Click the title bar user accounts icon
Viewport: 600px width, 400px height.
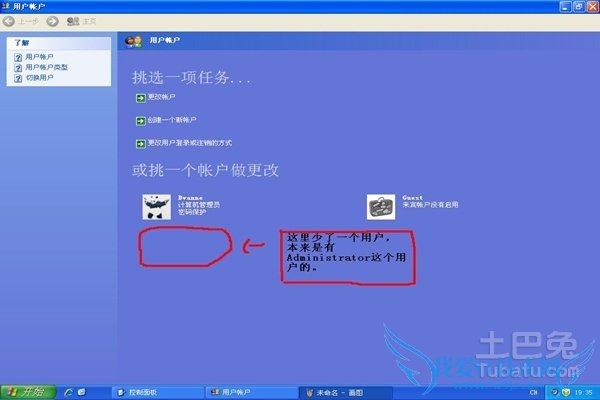[x=6, y=6]
